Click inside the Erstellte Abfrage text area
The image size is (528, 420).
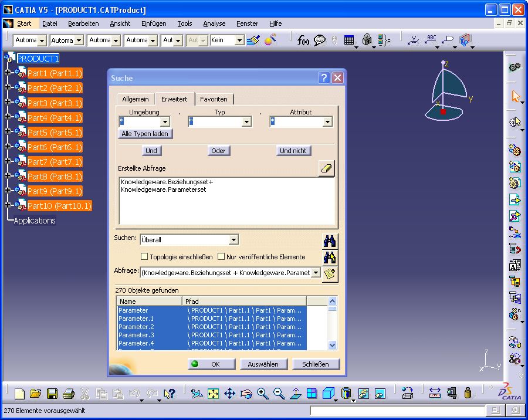(x=227, y=201)
